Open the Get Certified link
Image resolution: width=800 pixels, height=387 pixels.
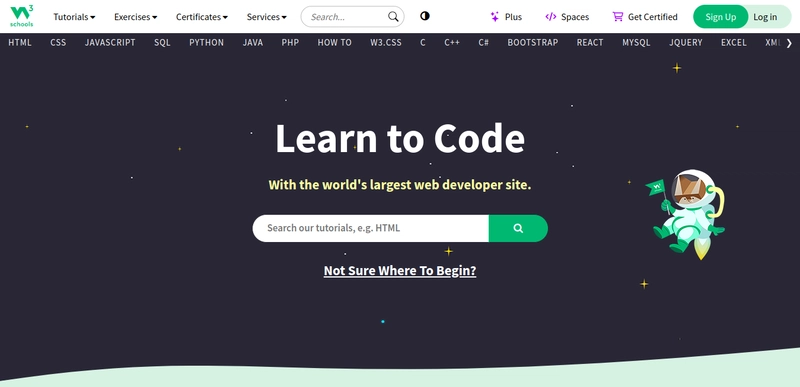click(x=645, y=17)
